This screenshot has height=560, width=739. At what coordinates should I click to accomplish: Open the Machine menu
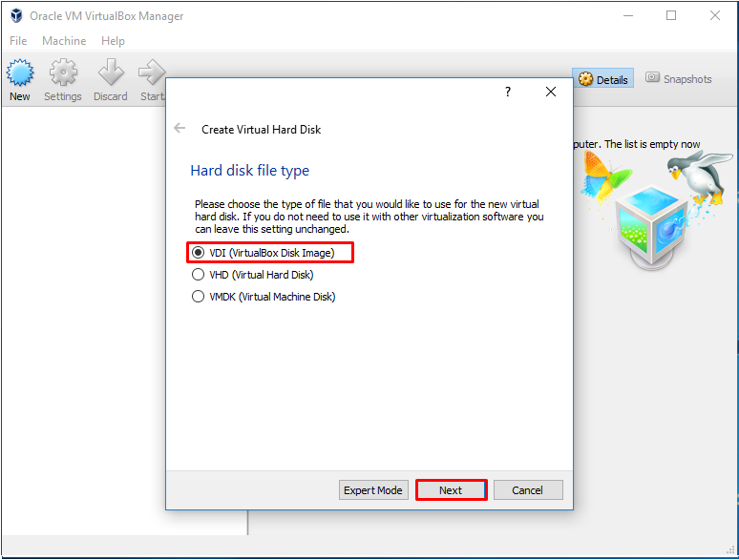click(x=64, y=41)
